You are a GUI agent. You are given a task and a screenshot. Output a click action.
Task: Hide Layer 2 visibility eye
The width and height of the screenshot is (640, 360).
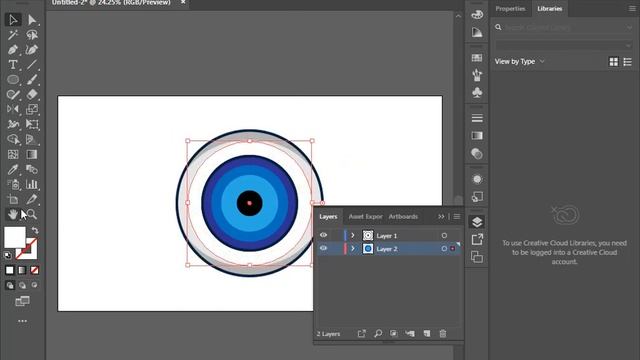[x=323, y=248]
